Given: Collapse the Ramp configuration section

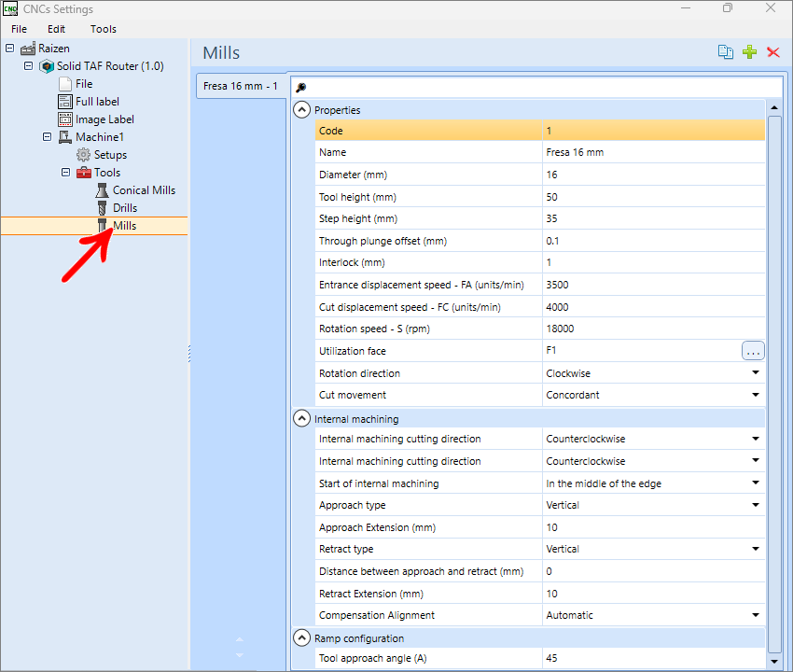Looking at the screenshot, I should (x=302, y=637).
